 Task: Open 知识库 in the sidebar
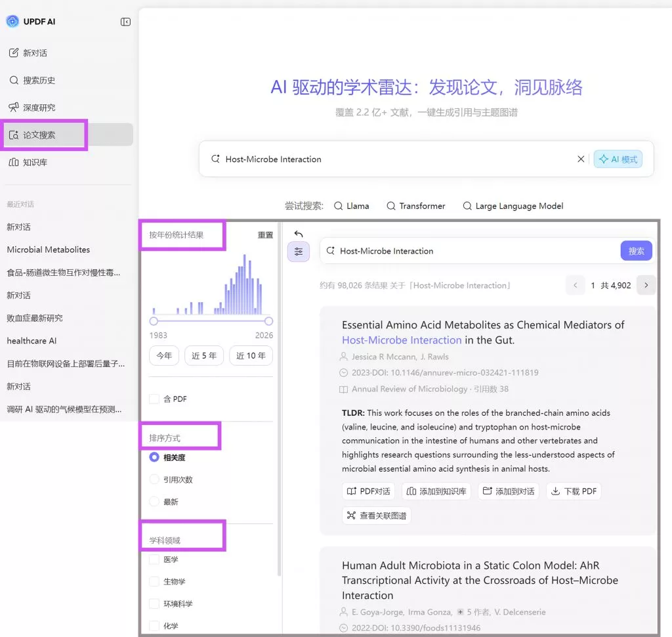[x=35, y=162]
